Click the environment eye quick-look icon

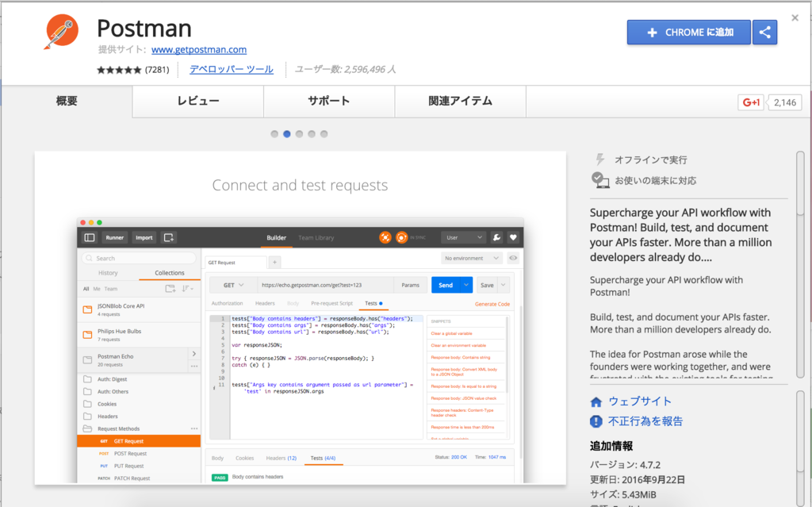point(513,258)
